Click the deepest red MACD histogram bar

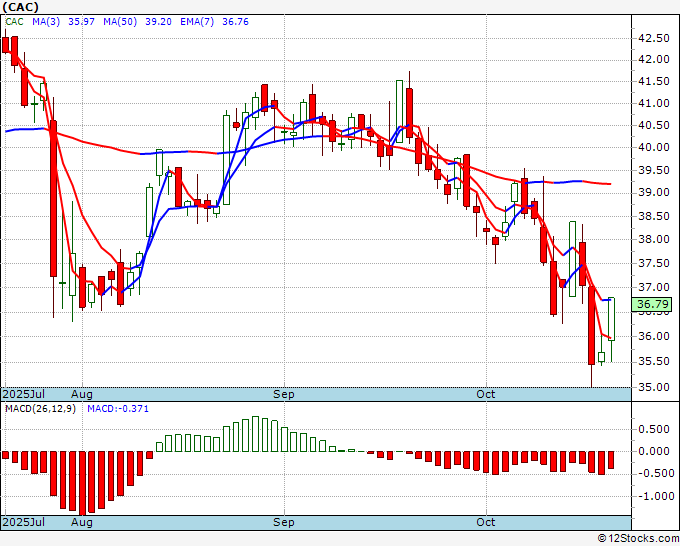tap(82, 483)
